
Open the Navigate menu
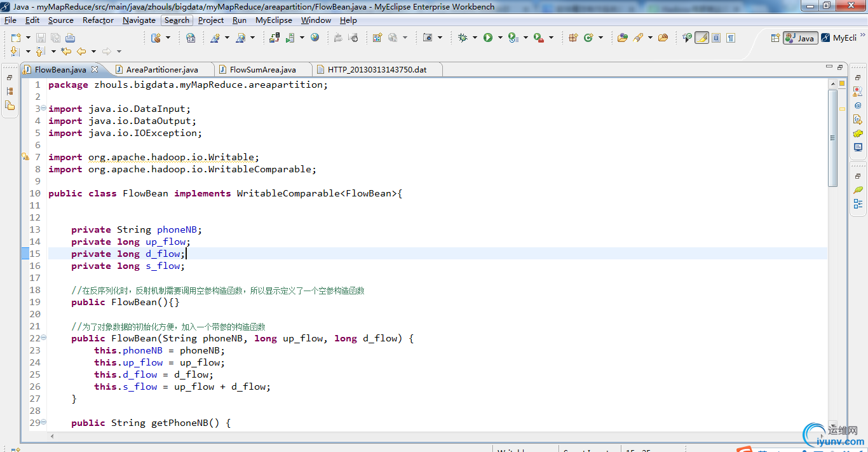tap(139, 20)
